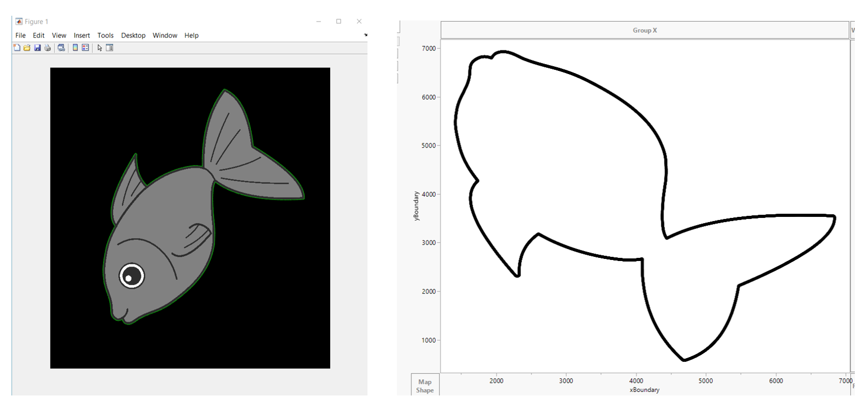868x407 pixels.
Task: Click the 2000 tick label on the x axis
Action: 496,381
